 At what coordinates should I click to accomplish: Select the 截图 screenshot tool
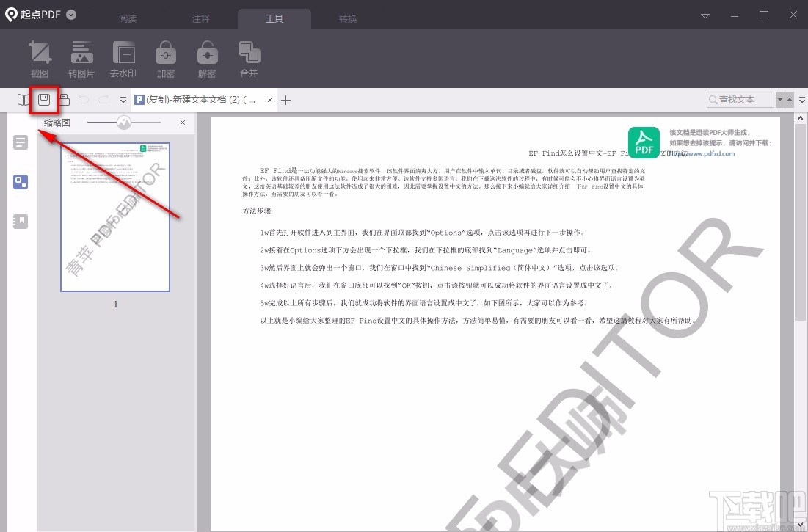(40, 59)
